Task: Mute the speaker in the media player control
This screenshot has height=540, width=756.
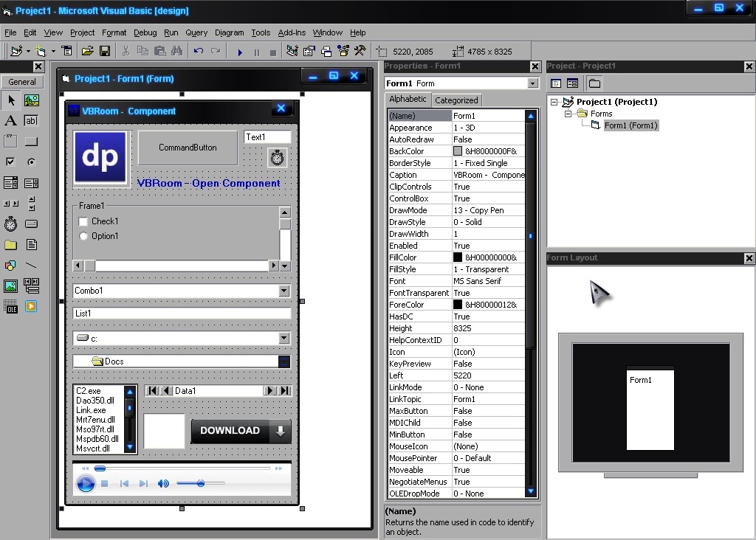Action: pos(162,483)
